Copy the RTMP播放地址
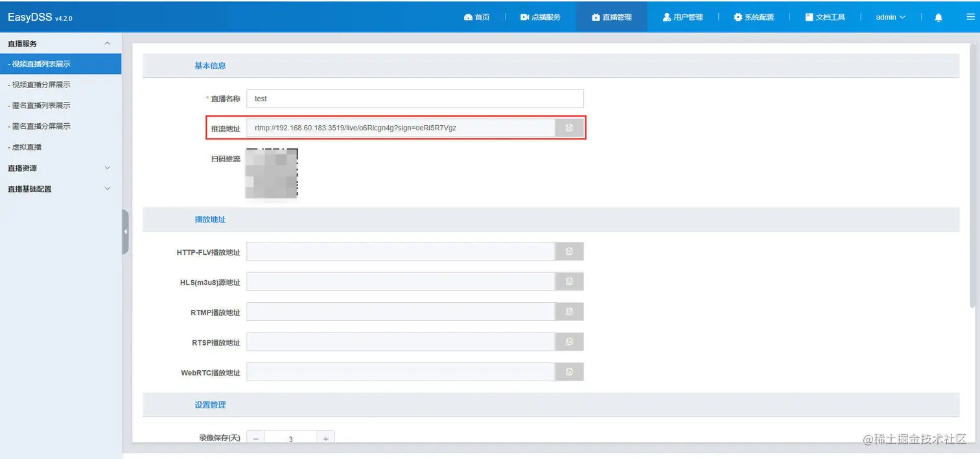Screen dimensions: 980x459 (569, 312)
